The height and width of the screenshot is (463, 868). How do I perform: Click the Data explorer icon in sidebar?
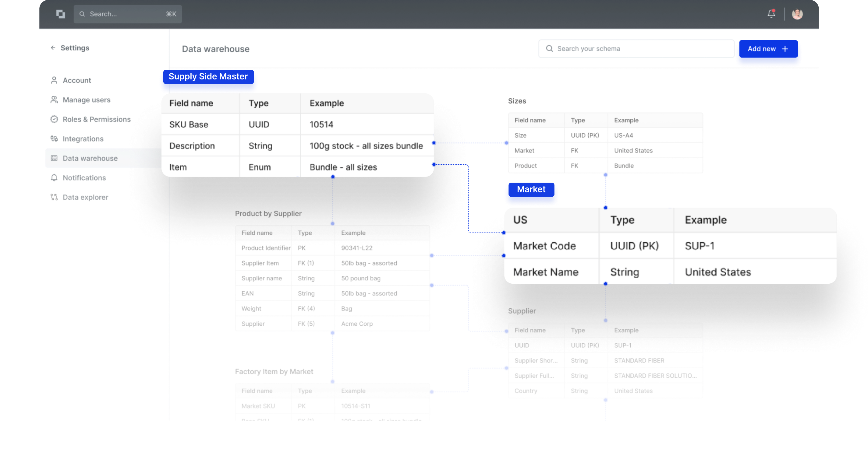(54, 197)
